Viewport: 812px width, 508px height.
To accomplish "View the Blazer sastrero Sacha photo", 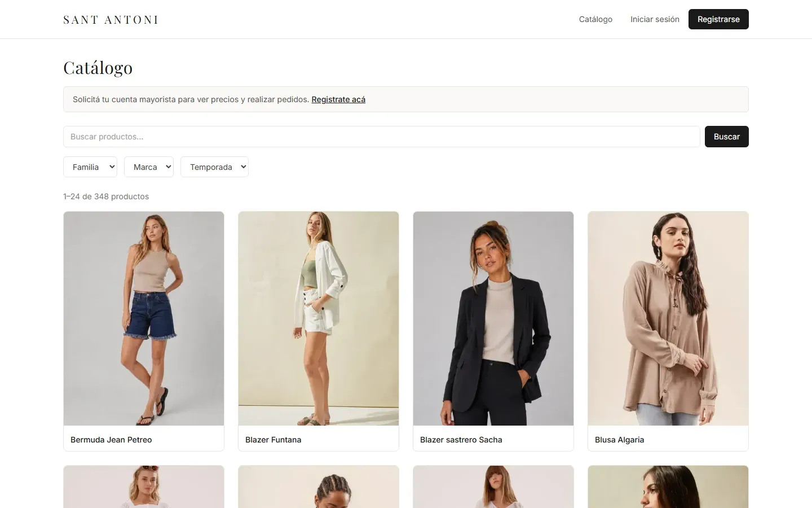I will point(493,318).
